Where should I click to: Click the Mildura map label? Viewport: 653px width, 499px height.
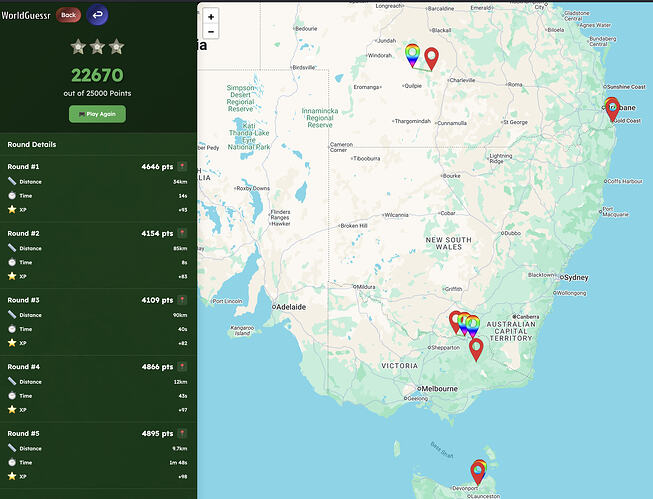pos(366,287)
